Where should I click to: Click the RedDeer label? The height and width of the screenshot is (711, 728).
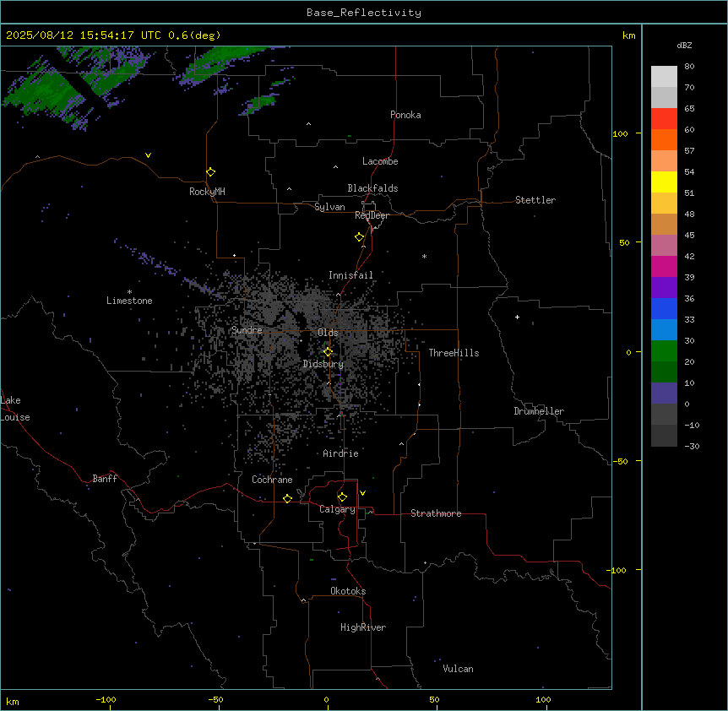pos(372,215)
